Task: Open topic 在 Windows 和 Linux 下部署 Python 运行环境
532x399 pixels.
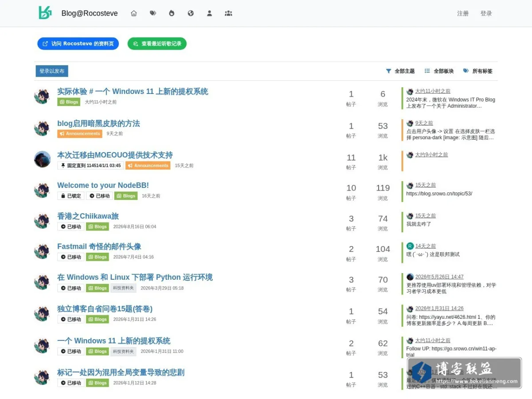Action: click(x=135, y=277)
